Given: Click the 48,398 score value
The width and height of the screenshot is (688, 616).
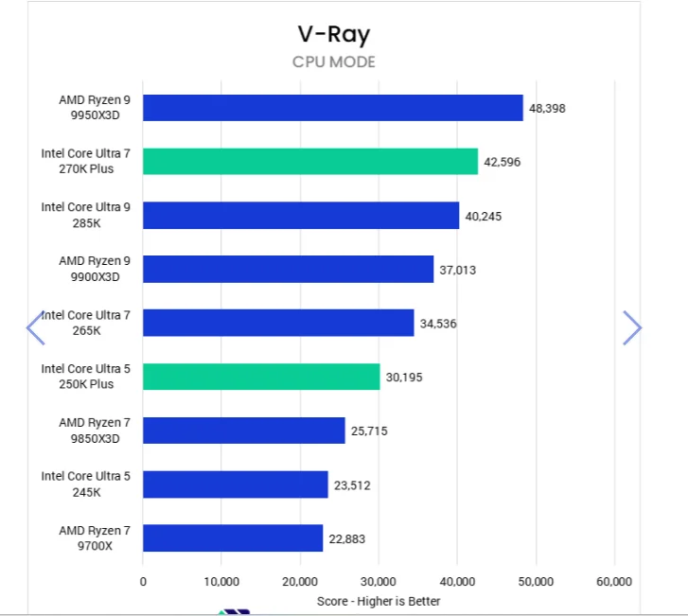Looking at the screenshot, I should (547, 109).
